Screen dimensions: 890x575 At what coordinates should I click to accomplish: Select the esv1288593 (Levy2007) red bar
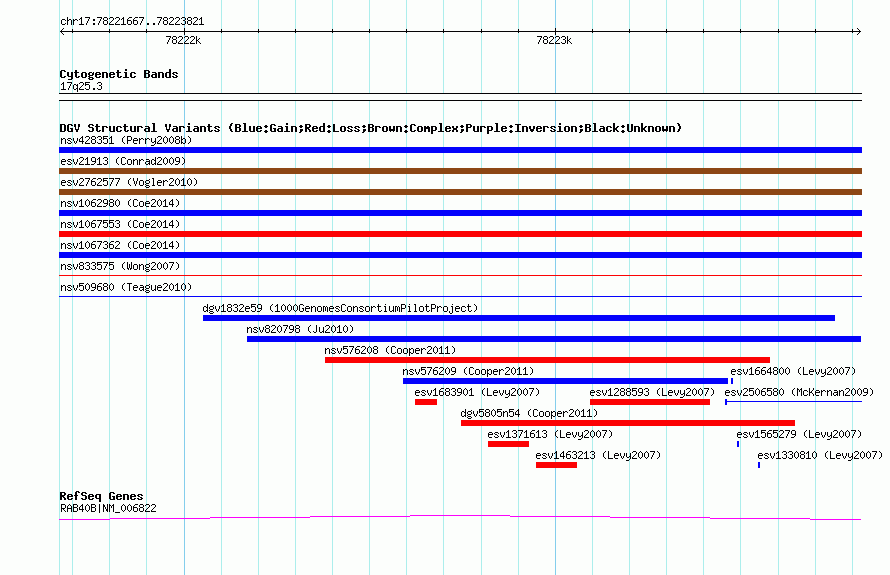(x=650, y=402)
